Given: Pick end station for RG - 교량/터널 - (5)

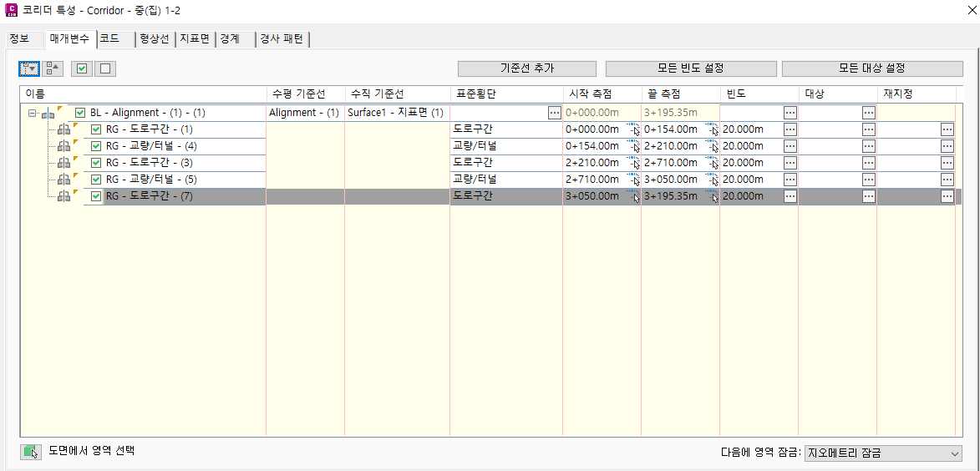Looking at the screenshot, I should click(x=712, y=180).
